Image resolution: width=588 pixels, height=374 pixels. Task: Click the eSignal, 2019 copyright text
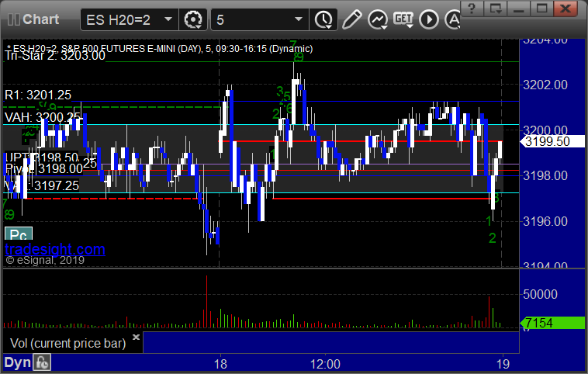pyautogui.click(x=45, y=260)
